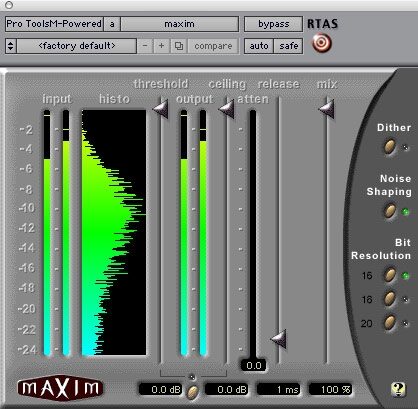Viewport: 418px width, 409px height.
Task: Click the right output meter
Action: tap(203, 232)
